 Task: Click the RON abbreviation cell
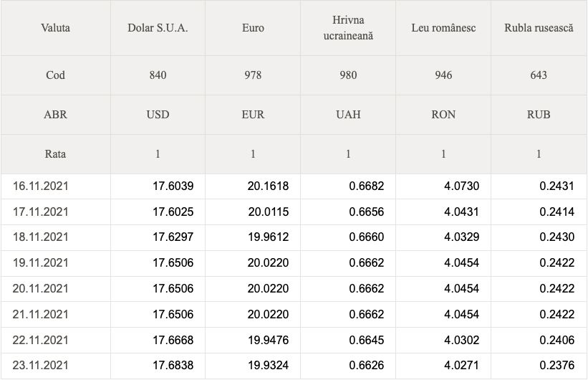click(x=443, y=115)
